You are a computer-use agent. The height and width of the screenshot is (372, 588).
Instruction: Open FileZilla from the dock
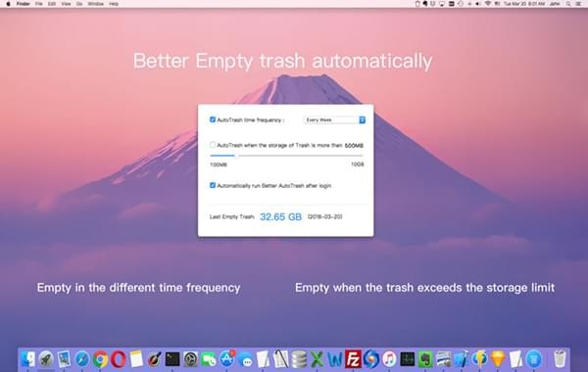[x=353, y=359]
